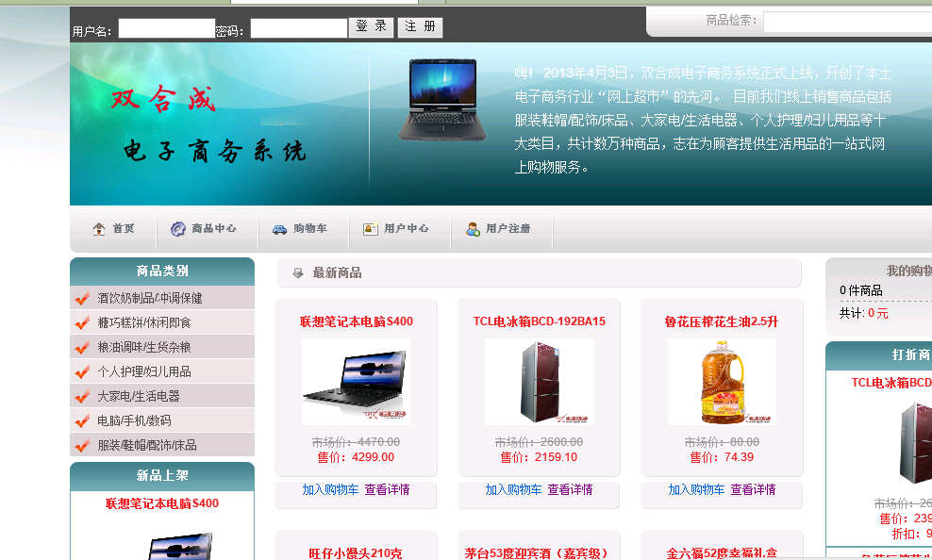Click the peanut oil bottle thumbnail
932x560 pixels.
point(722,382)
